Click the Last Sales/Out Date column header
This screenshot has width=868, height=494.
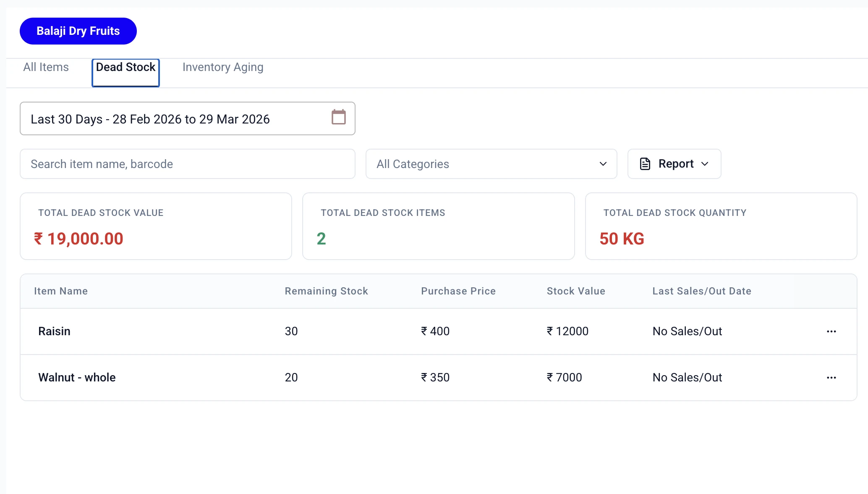point(701,291)
